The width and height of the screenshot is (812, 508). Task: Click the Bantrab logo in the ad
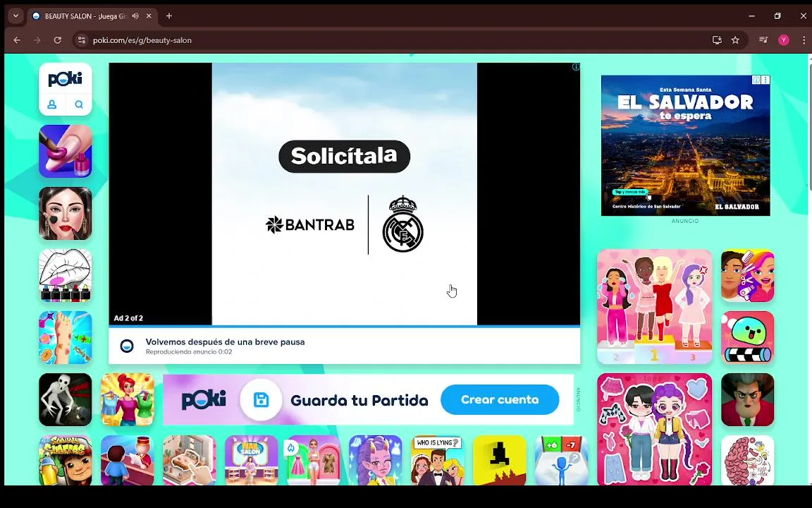pos(309,224)
